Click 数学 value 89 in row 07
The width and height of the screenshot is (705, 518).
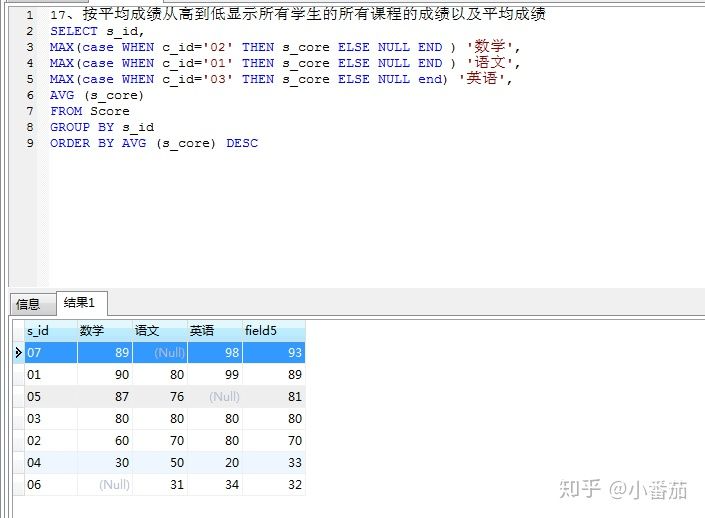[105, 353]
